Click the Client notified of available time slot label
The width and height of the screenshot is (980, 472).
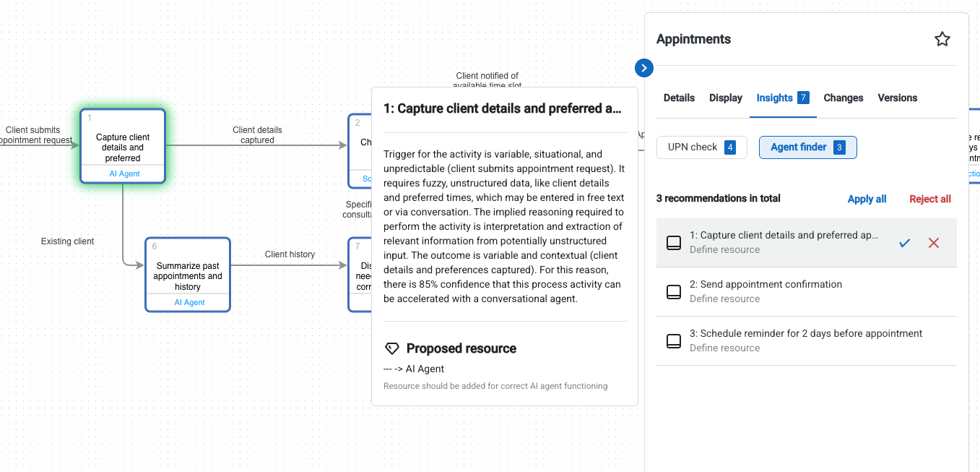[x=487, y=80]
